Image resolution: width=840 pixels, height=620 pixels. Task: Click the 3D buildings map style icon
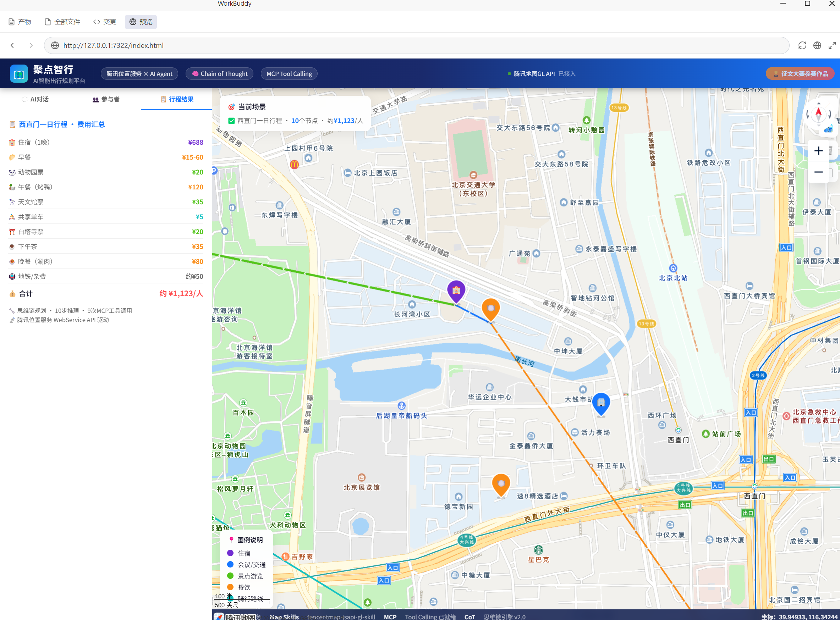pos(828,129)
